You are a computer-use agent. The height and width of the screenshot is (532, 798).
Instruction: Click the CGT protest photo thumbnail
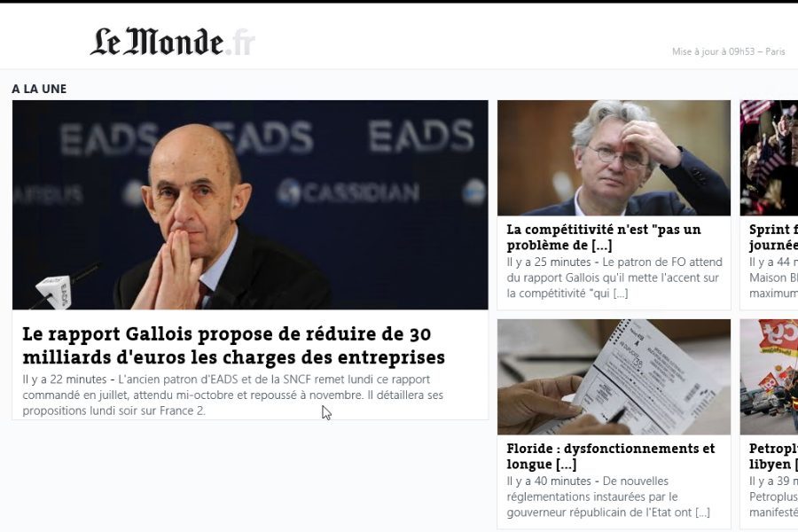[x=769, y=377]
